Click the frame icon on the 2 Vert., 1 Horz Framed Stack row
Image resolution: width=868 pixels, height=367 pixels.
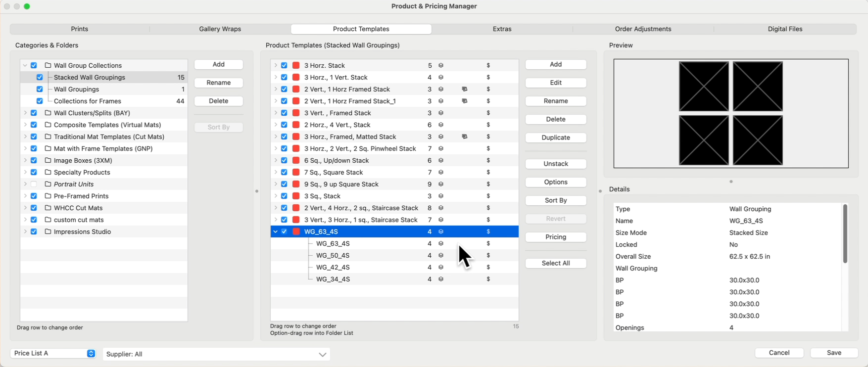(x=464, y=89)
